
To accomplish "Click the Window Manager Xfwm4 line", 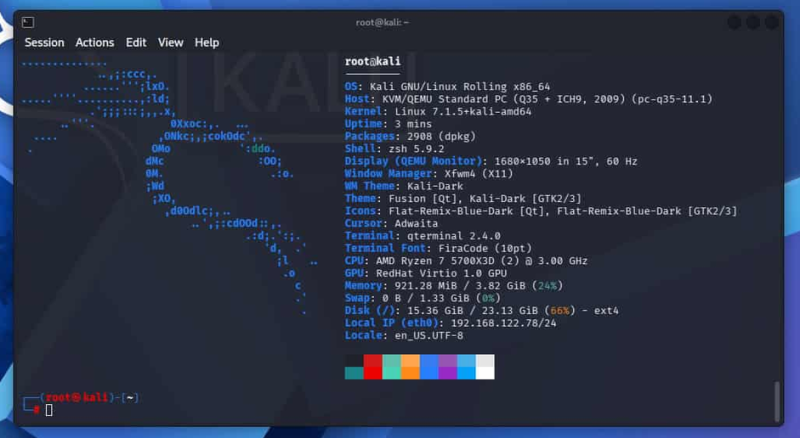I will [429, 174].
